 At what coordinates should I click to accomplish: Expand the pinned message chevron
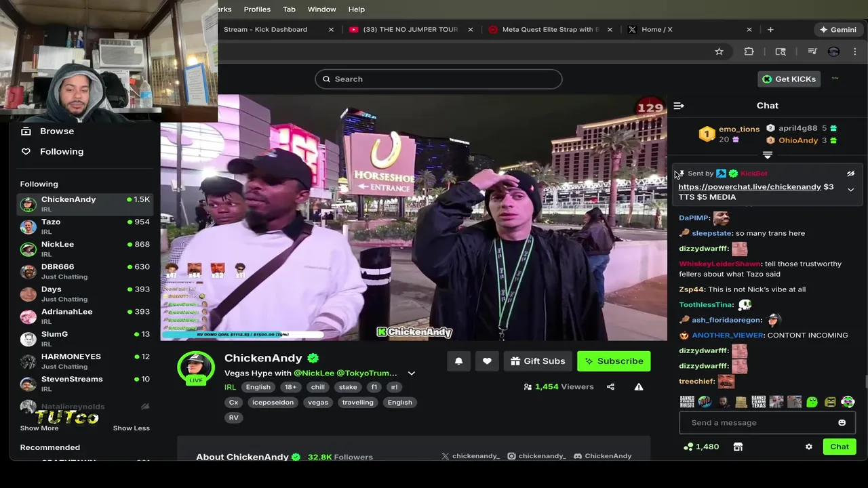pyautogui.click(x=850, y=190)
